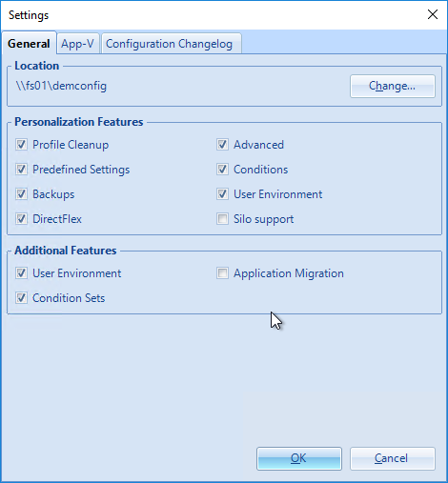The height and width of the screenshot is (483, 448).
Task: Uncheck User Environment under Personalization Features
Action: tap(222, 194)
